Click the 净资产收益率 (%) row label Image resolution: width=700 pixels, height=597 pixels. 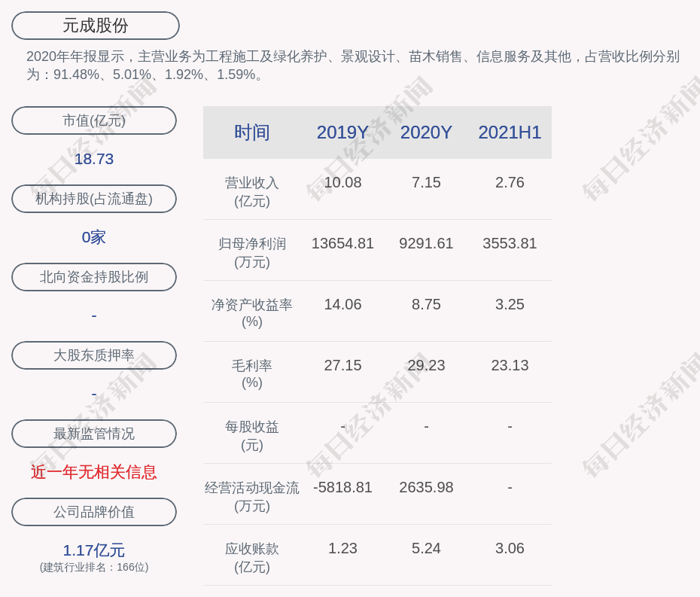click(x=252, y=313)
